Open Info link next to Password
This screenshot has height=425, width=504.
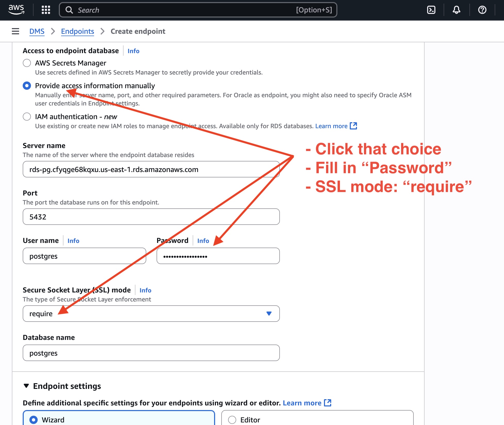(203, 241)
